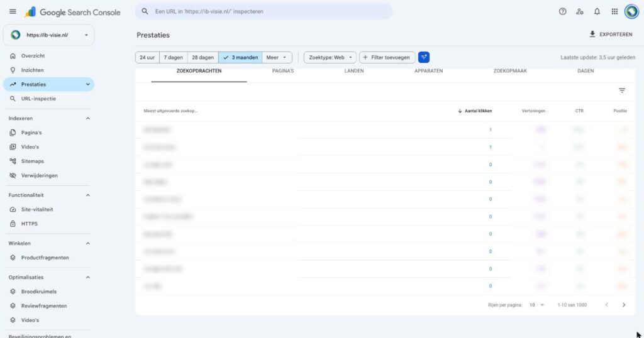This screenshot has height=338, width=644.
Task: Open the table filter rows icon
Action: click(x=622, y=90)
